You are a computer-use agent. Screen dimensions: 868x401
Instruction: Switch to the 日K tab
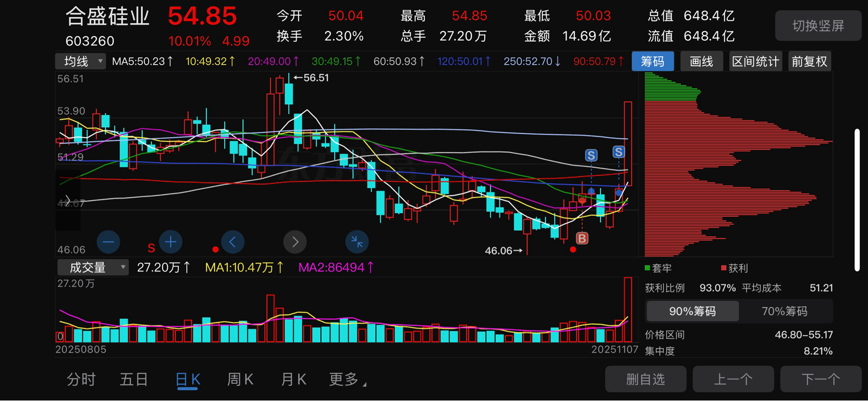coord(188,380)
